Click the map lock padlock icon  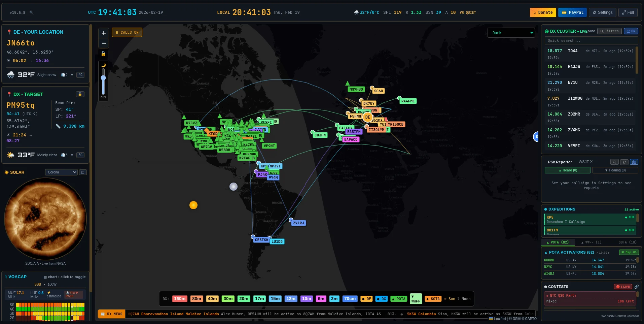coord(103,54)
